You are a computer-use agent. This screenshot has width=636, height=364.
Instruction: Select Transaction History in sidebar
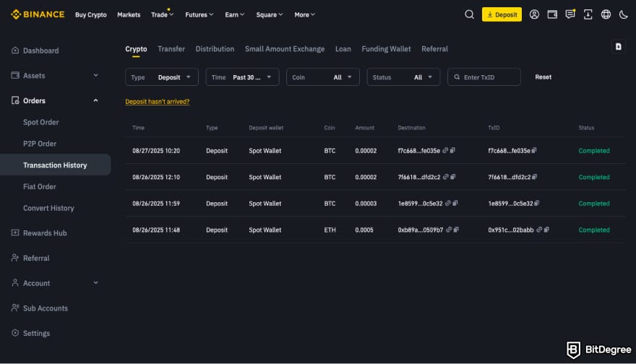[x=55, y=165]
